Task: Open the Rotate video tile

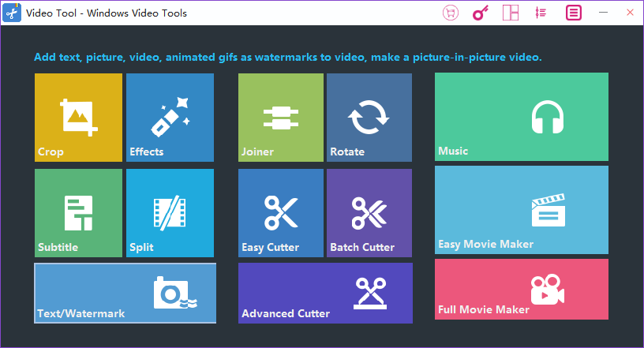Action: point(369,117)
